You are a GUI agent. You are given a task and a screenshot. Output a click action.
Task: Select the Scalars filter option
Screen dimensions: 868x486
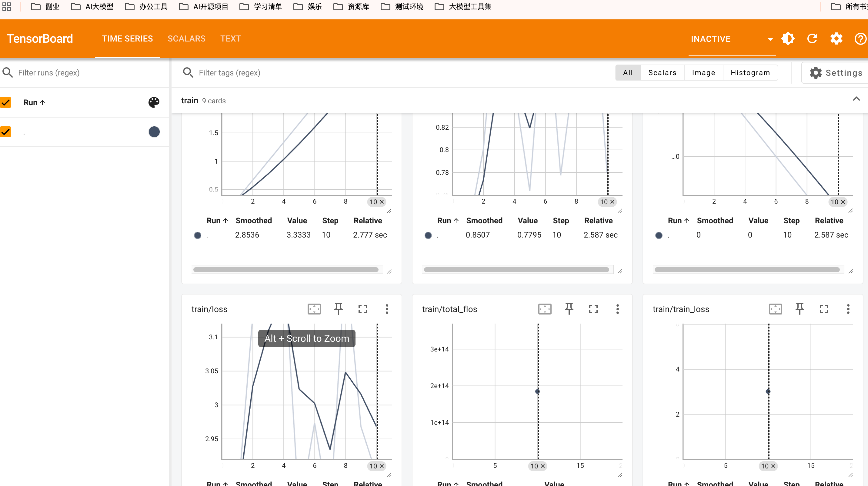pyautogui.click(x=662, y=72)
